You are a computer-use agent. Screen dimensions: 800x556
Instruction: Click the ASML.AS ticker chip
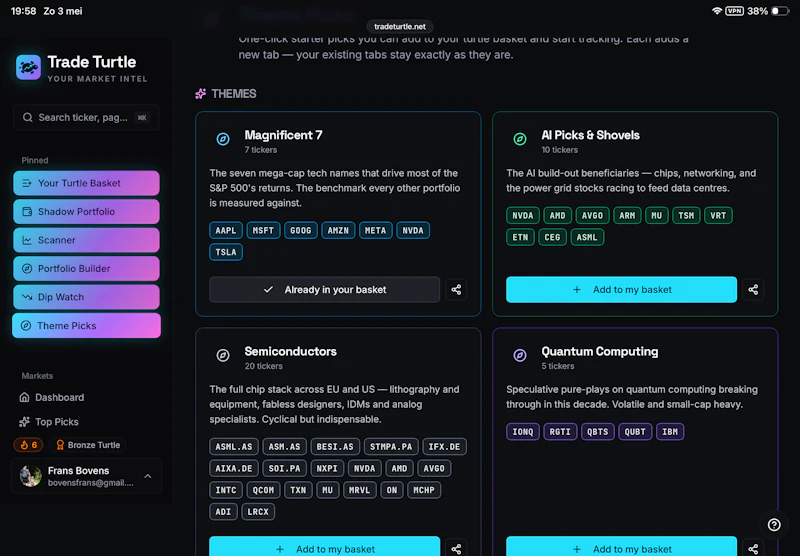tap(234, 447)
